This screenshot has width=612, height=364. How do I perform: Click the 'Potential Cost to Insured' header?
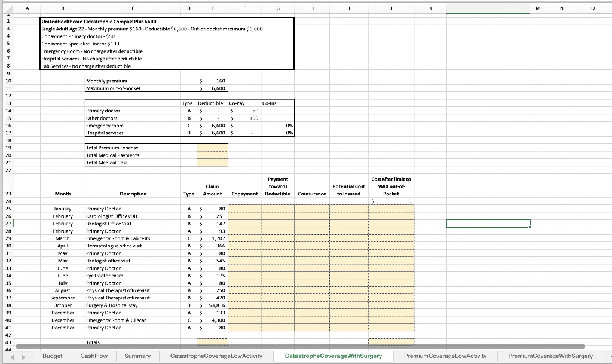348,190
